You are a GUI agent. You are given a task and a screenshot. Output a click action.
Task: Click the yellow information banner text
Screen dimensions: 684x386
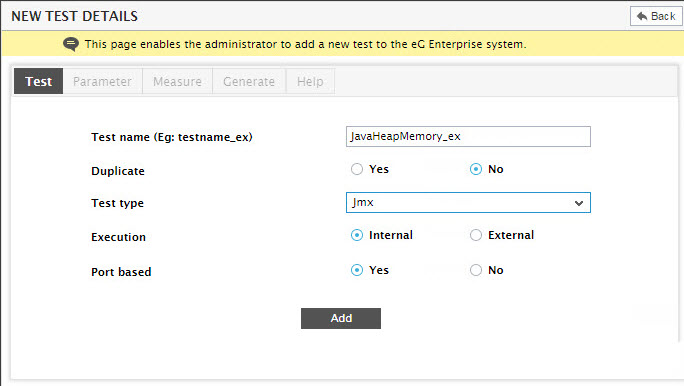pos(305,44)
